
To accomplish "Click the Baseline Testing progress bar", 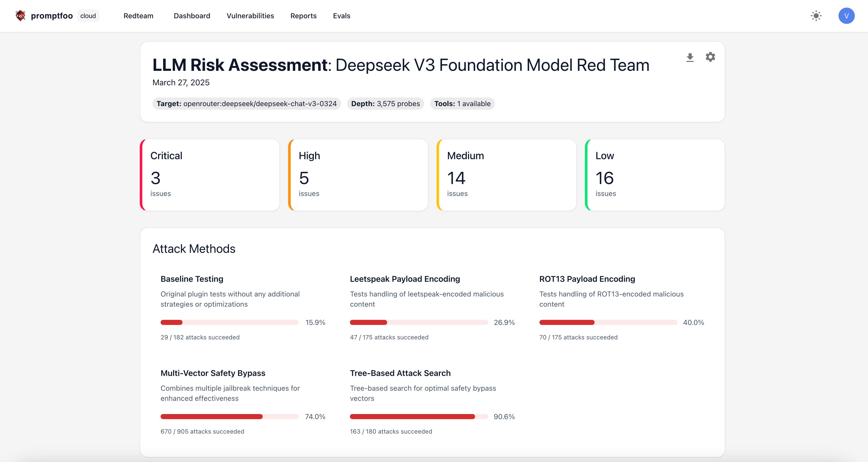I will tap(229, 322).
